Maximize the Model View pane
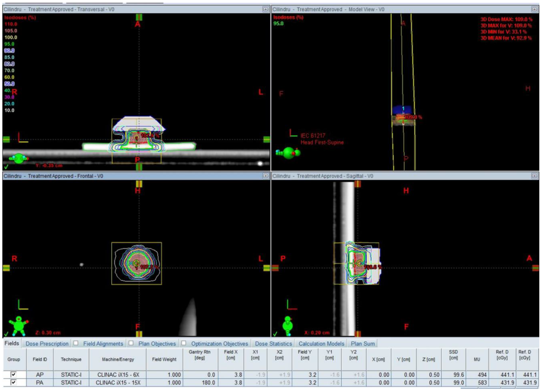 coord(534,9)
